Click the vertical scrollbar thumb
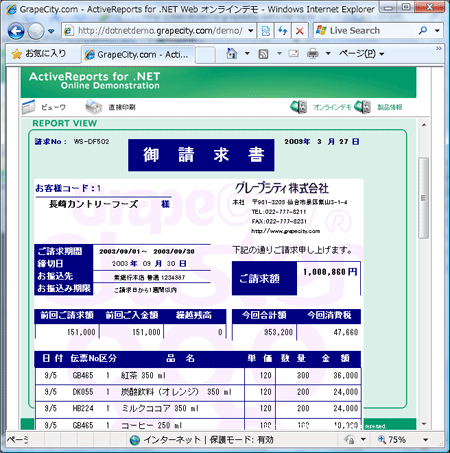Viewport: 450px width, 453px height. pyautogui.click(x=424, y=198)
